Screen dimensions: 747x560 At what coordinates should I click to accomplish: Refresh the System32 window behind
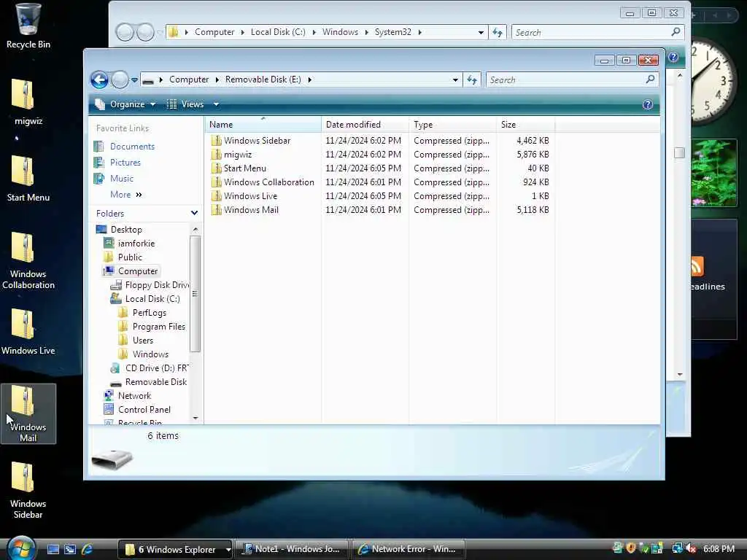click(498, 32)
